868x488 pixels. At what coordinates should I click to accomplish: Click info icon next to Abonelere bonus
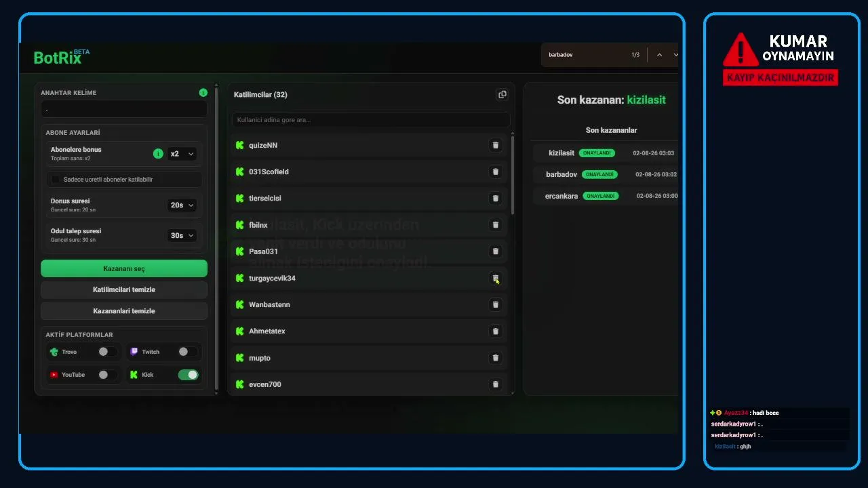[158, 154]
